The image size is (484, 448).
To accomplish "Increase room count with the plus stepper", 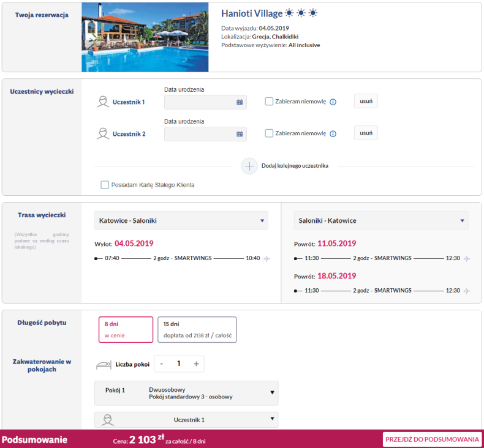I will (196, 364).
